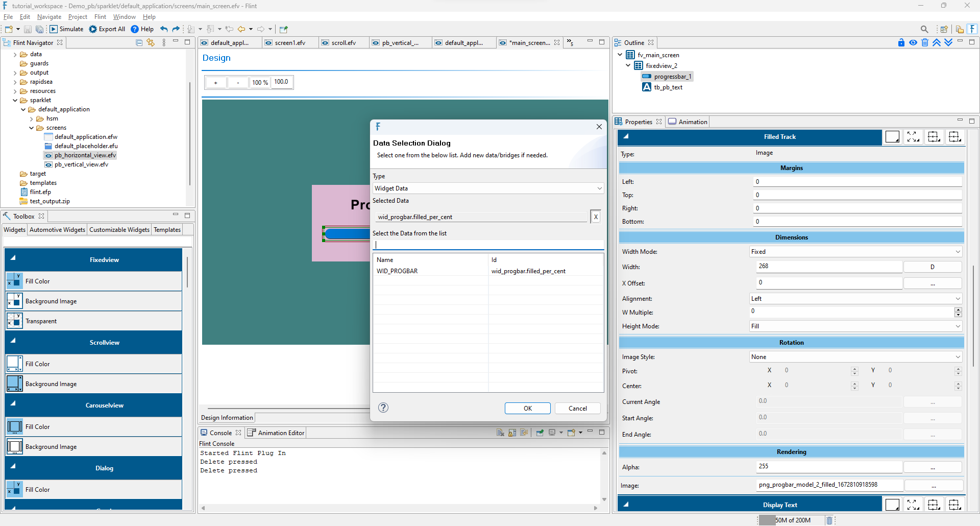This screenshot has width=980, height=526.
Task: Click the Fixedview Fill Color widget icon
Action: [14, 281]
